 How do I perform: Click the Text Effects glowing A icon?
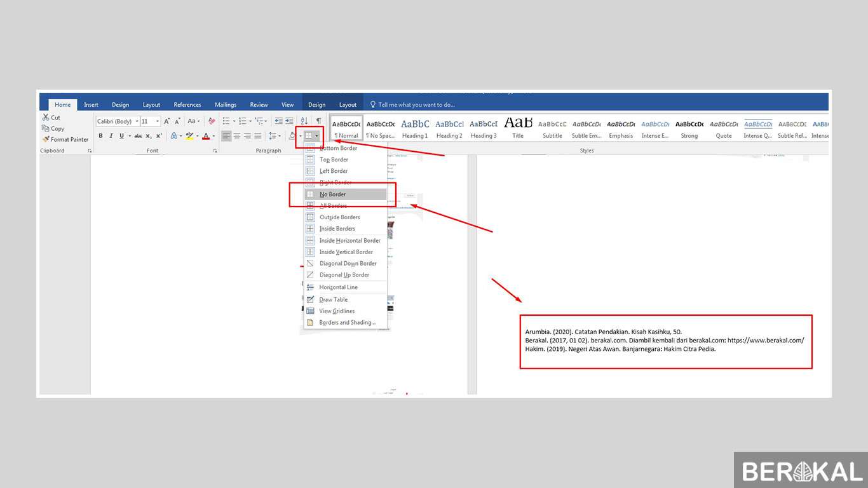point(174,136)
